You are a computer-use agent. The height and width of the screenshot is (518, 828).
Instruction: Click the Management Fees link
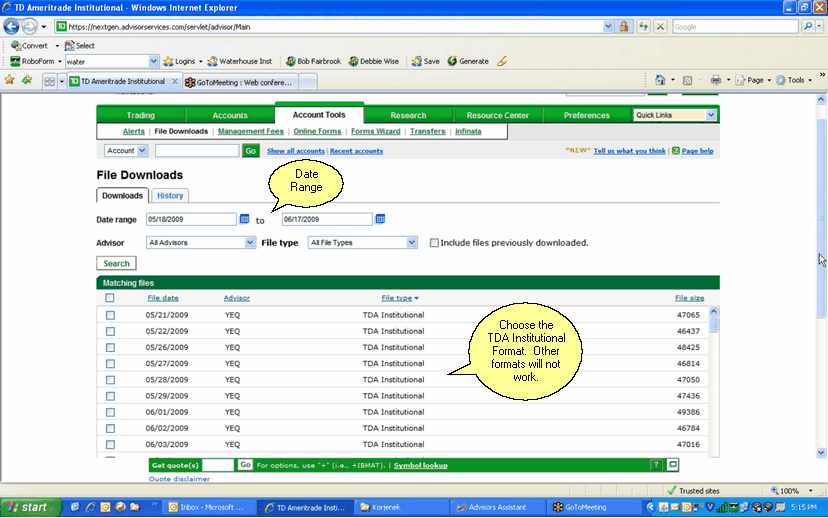tap(251, 131)
